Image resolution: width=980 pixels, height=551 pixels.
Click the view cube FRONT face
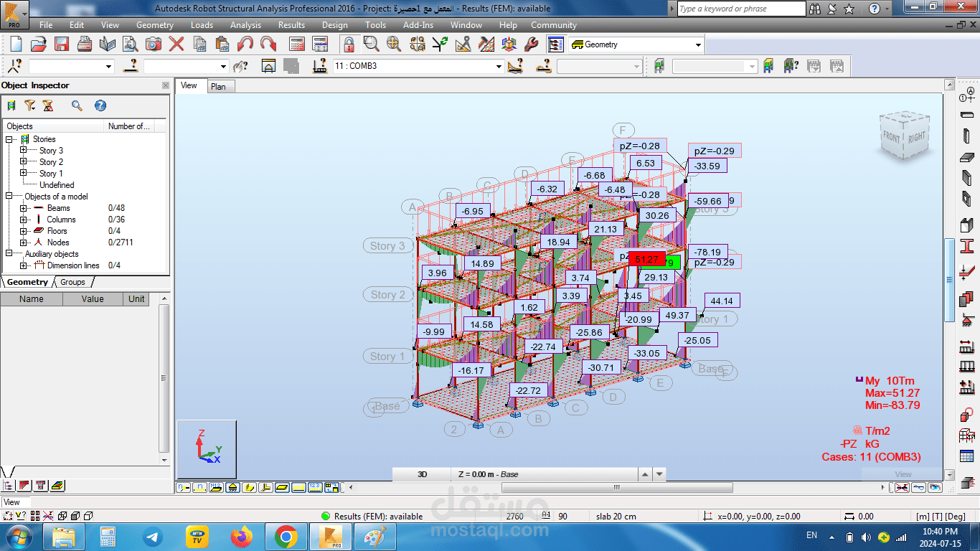tap(892, 138)
